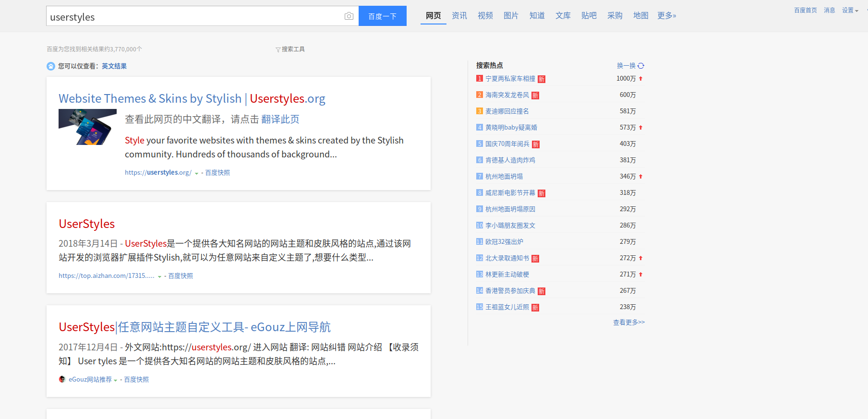
Task: Open hot search 威尼斯电影节开幕
Action: coord(510,193)
